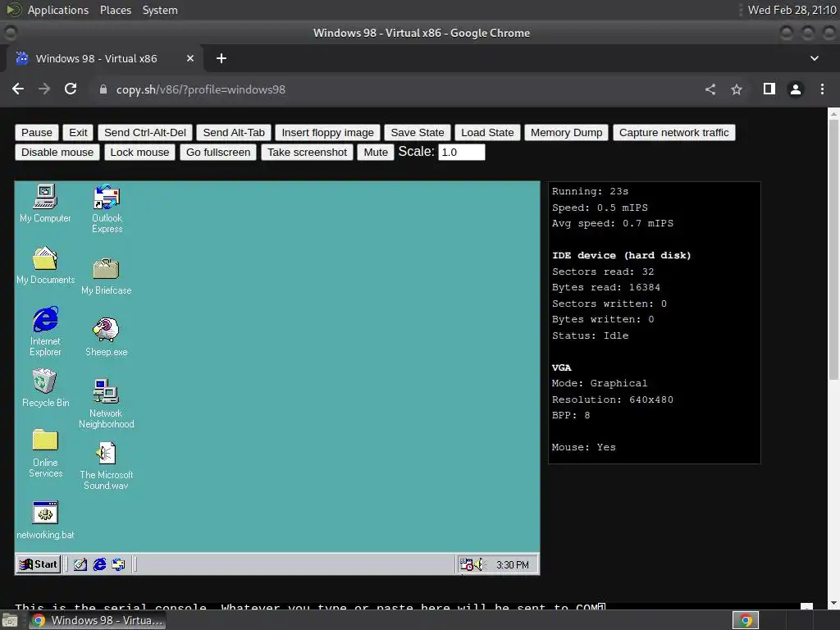This screenshot has height=630, width=840.
Task: Select the Windows 98 - Virtual x86 tab
Action: point(104,58)
